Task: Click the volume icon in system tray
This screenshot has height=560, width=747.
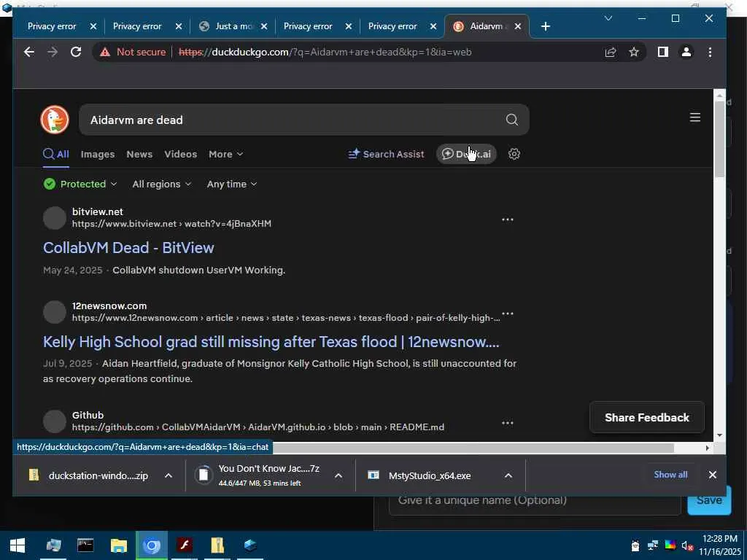Action: click(x=686, y=545)
